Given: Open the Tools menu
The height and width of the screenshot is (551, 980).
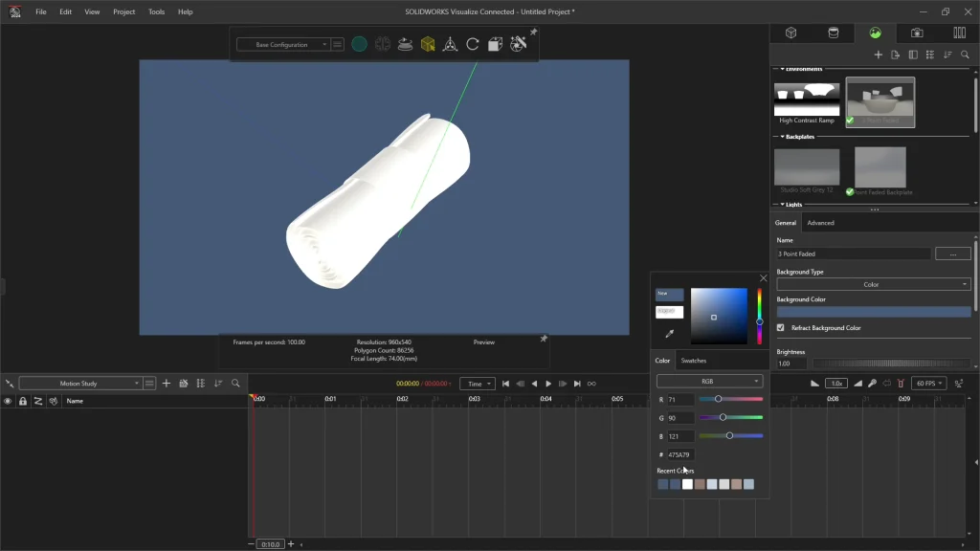Looking at the screenshot, I should click(156, 11).
